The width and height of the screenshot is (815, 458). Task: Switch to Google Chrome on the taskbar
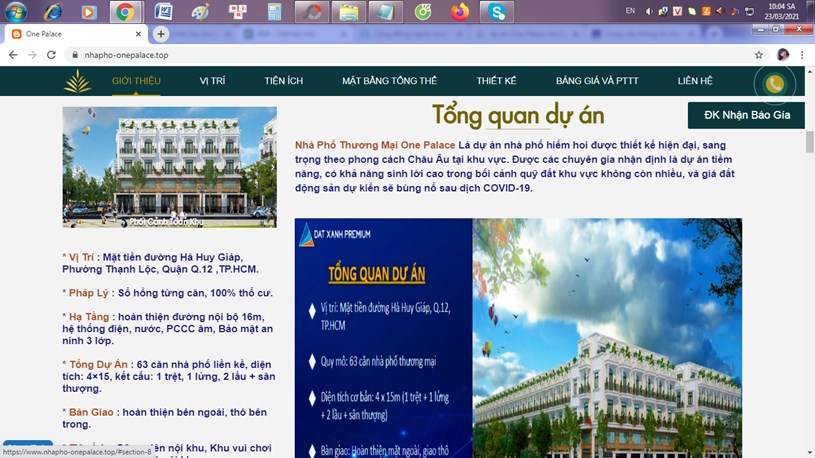(x=125, y=11)
